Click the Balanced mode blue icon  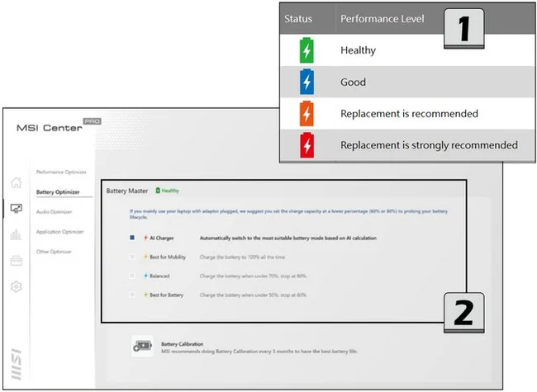click(146, 276)
